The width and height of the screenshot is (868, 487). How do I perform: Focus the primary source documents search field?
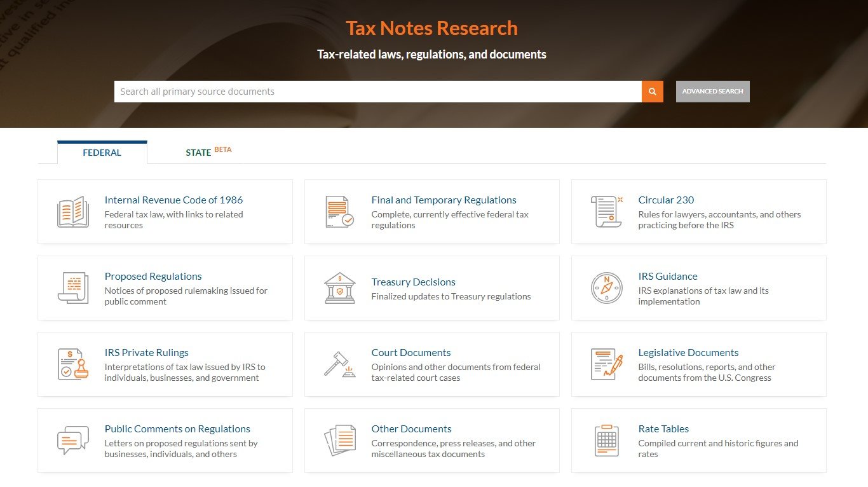(377, 92)
